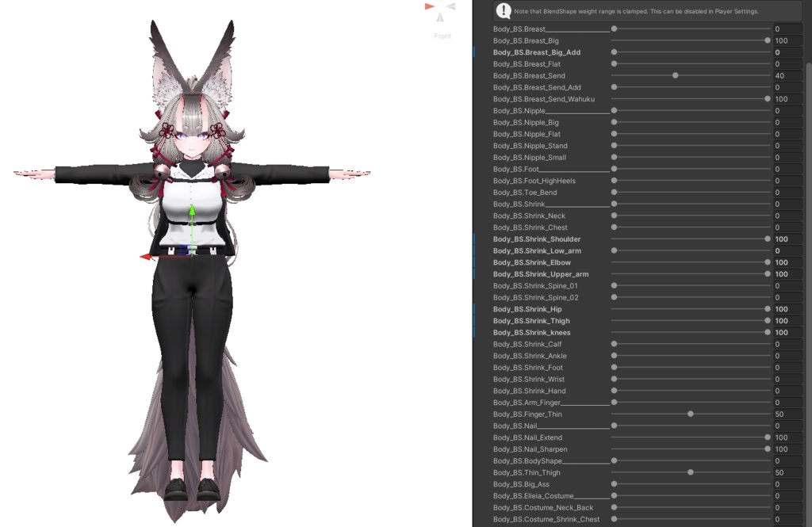Click the Body_BS.Shrink_Spine_02 label
The width and height of the screenshot is (812, 527).
(536, 298)
